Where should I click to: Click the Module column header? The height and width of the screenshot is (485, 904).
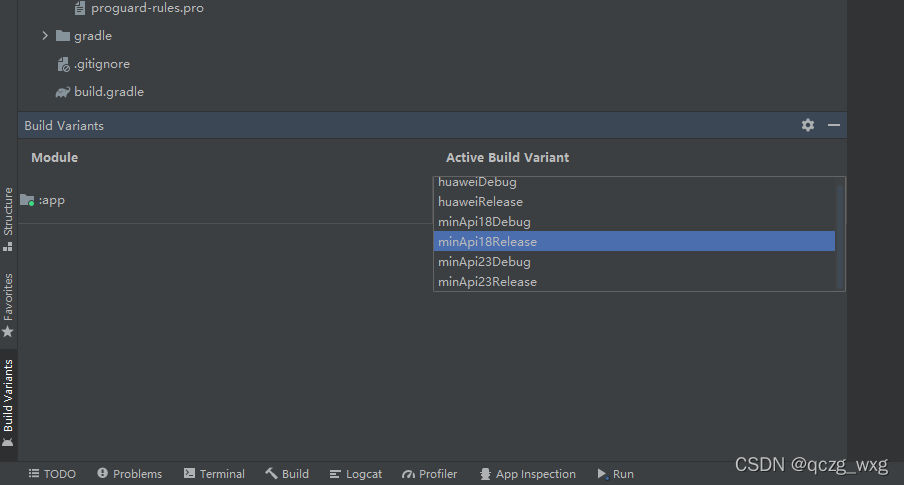tap(54, 157)
